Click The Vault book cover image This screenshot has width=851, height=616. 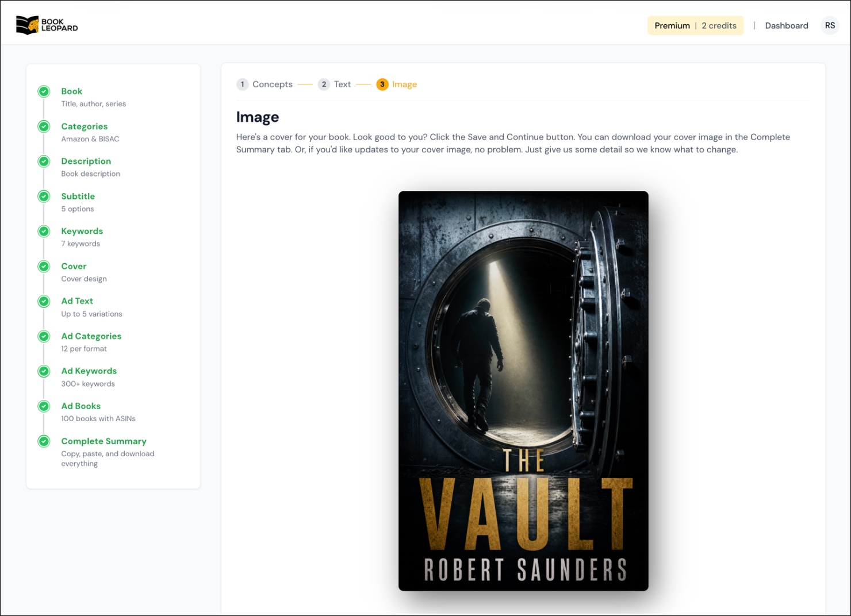(x=523, y=391)
